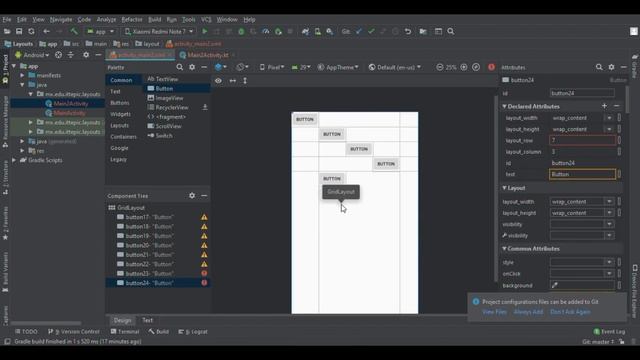Toggle the horizontal arrows icon beside the eye

(x=233, y=81)
